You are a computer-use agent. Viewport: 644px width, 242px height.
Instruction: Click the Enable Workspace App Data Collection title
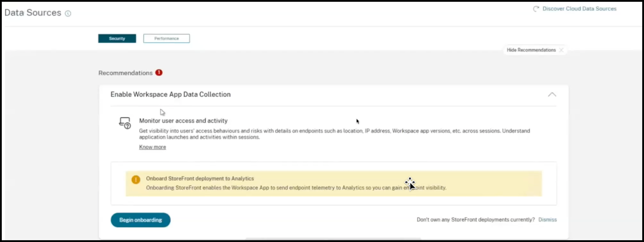(170, 94)
